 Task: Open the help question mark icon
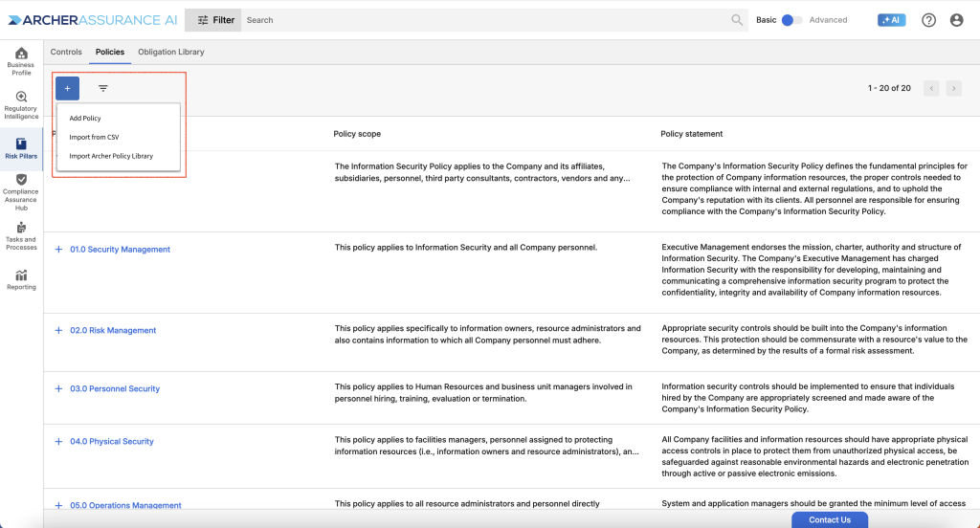[x=928, y=20]
